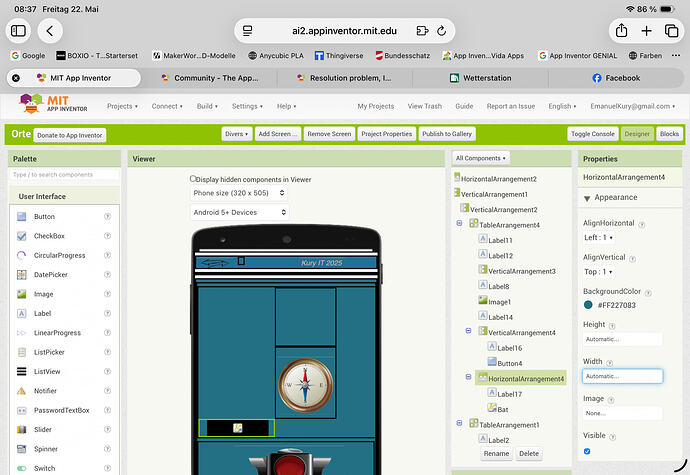Show help for AlignHorizontal property
The width and height of the screenshot is (690, 475).
click(x=642, y=225)
